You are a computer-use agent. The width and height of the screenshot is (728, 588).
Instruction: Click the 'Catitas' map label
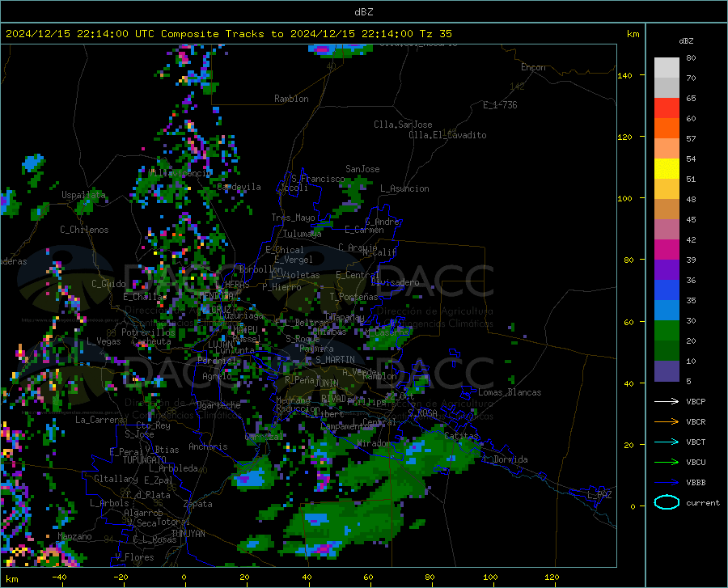(x=462, y=436)
